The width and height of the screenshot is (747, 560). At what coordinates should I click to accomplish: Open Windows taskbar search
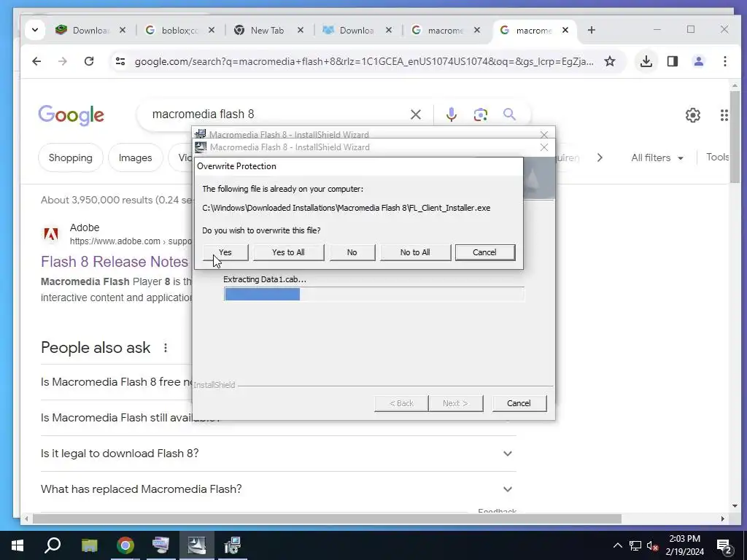(x=53, y=545)
